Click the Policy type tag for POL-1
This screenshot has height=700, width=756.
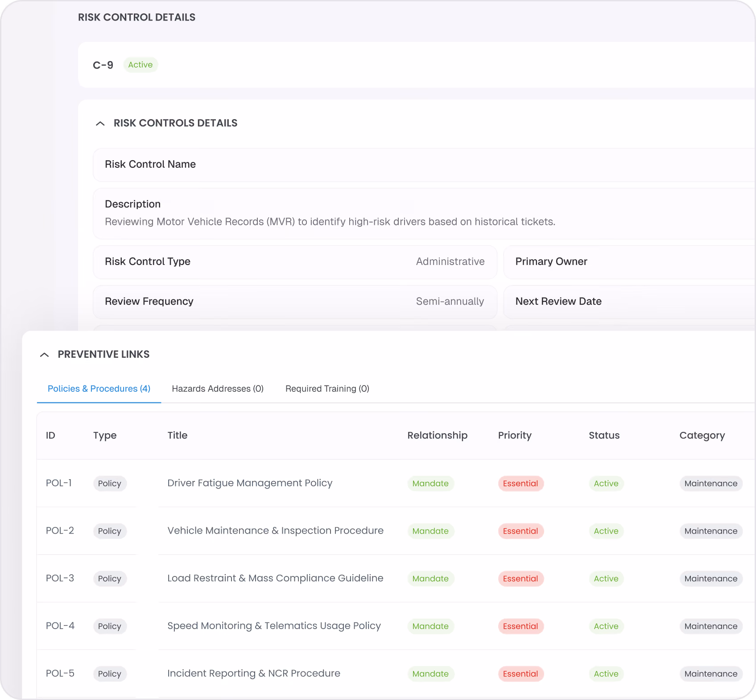click(110, 484)
